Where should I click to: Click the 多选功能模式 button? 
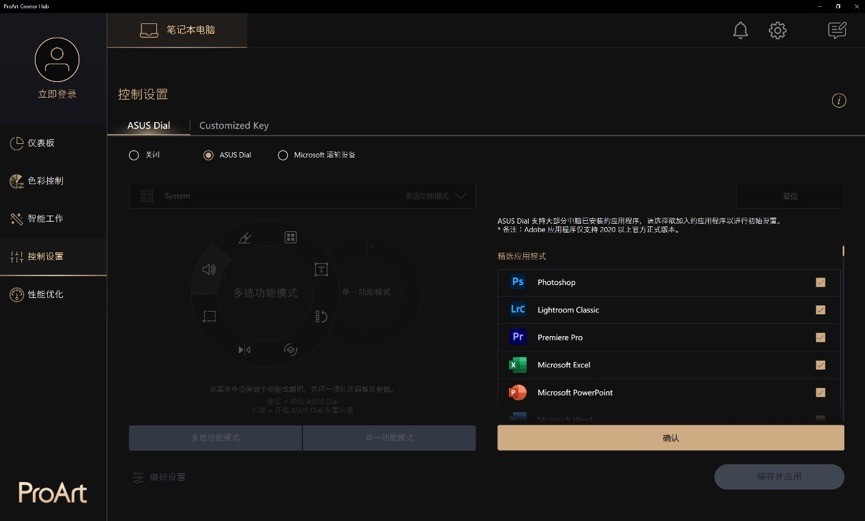click(x=215, y=438)
